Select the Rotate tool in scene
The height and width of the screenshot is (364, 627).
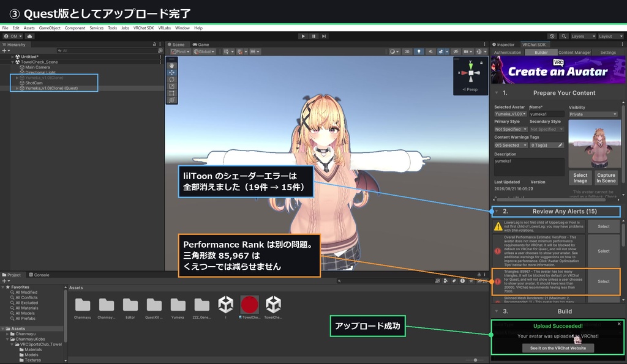pos(171,79)
